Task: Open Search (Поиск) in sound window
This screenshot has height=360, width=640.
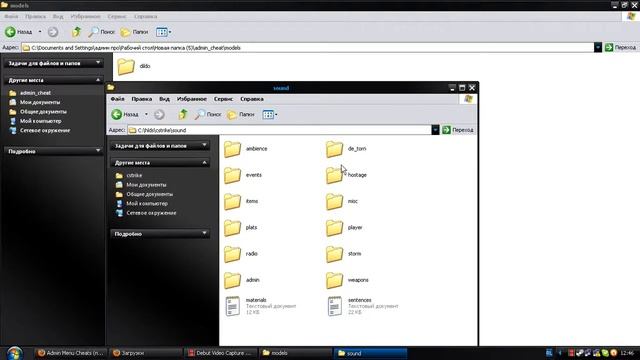Action: point(208,115)
